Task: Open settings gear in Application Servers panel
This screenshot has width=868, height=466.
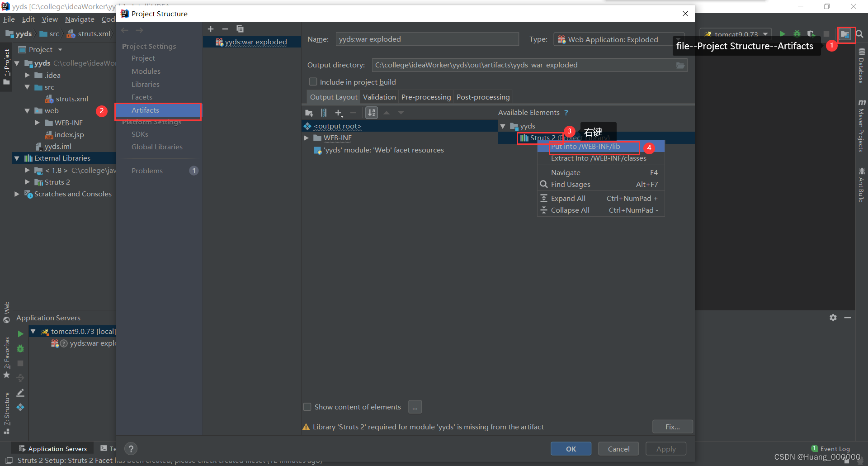Action: (x=833, y=318)
